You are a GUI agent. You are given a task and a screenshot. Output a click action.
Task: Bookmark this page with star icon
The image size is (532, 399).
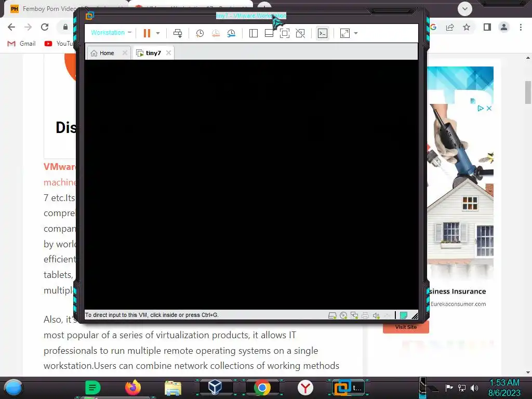tap(467, 27)
